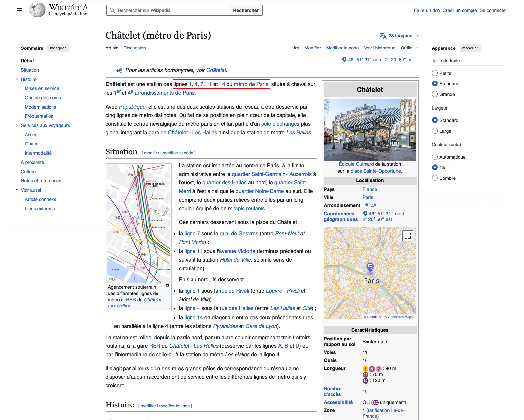Collapse the Voir aussi section
Image resolution: width=524 pixels, height=420 pixels.
coord(17,190)
